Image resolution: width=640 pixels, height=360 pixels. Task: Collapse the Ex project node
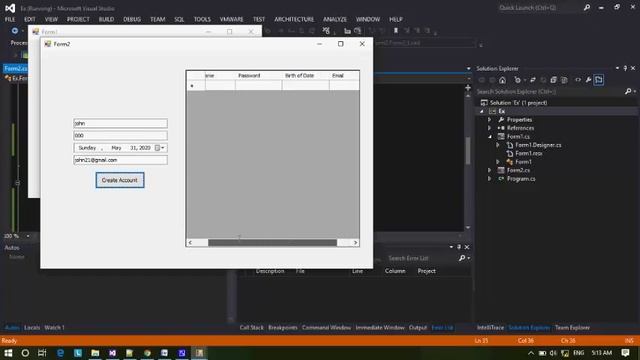pos(482,111)
